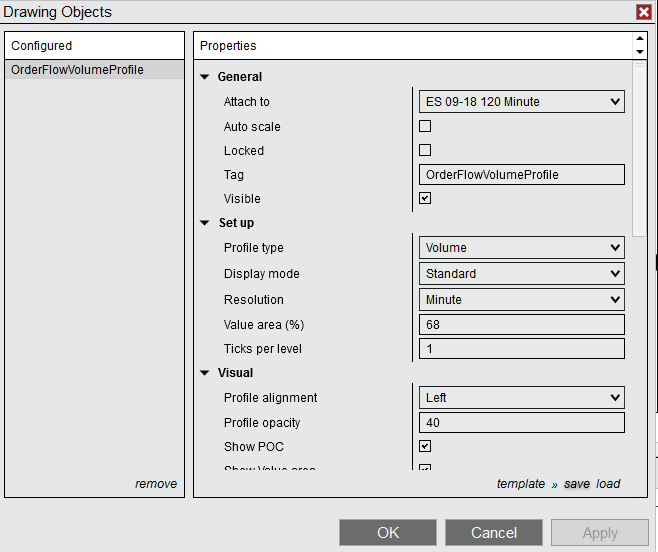658x552 pixels.
Task: Open the Attach to dropdown
Action: click(x=520, y=102)
